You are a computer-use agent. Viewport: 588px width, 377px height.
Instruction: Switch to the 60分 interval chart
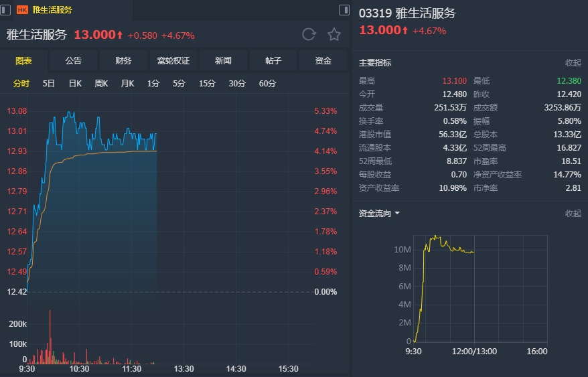pos(267,84)
